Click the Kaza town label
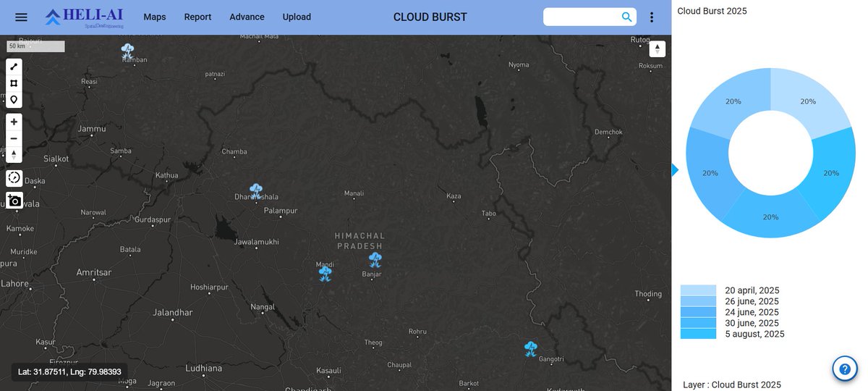 [x=454, y=196]
